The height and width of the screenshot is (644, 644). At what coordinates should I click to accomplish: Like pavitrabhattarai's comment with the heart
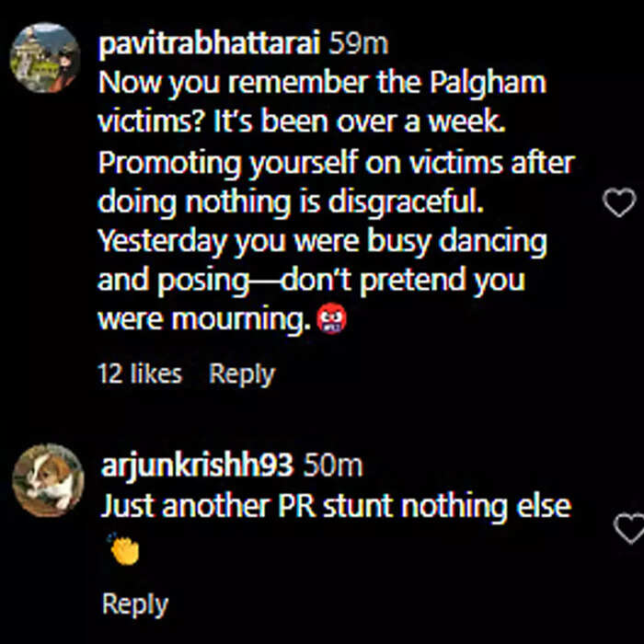619,202
